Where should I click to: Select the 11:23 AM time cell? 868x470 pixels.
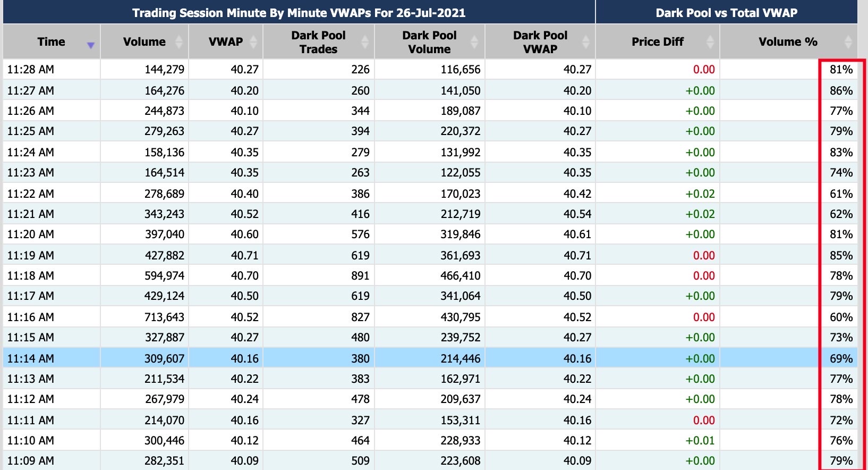pyautogui.click(x=52, y=172)
